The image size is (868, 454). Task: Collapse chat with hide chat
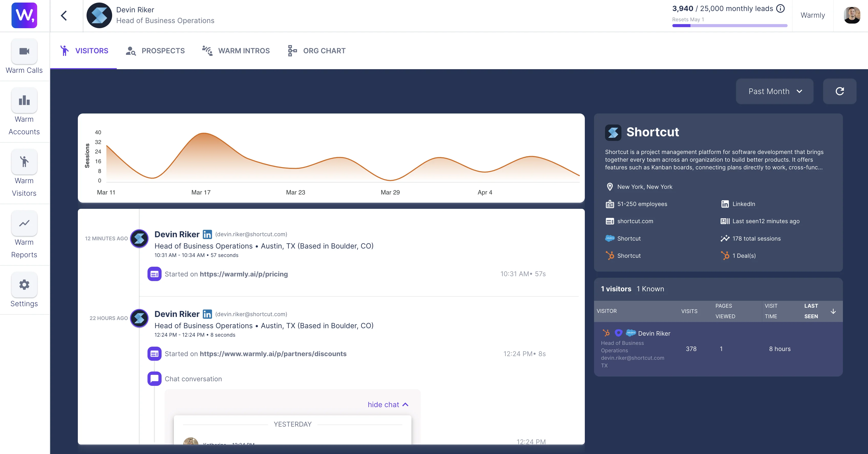pyautogui.click(x=388, y=405)
